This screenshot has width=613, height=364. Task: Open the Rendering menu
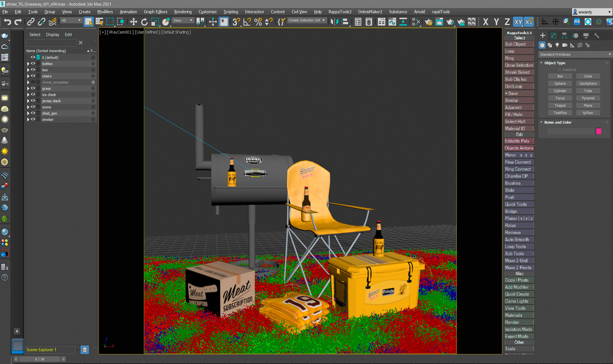[x=183, y=12]
